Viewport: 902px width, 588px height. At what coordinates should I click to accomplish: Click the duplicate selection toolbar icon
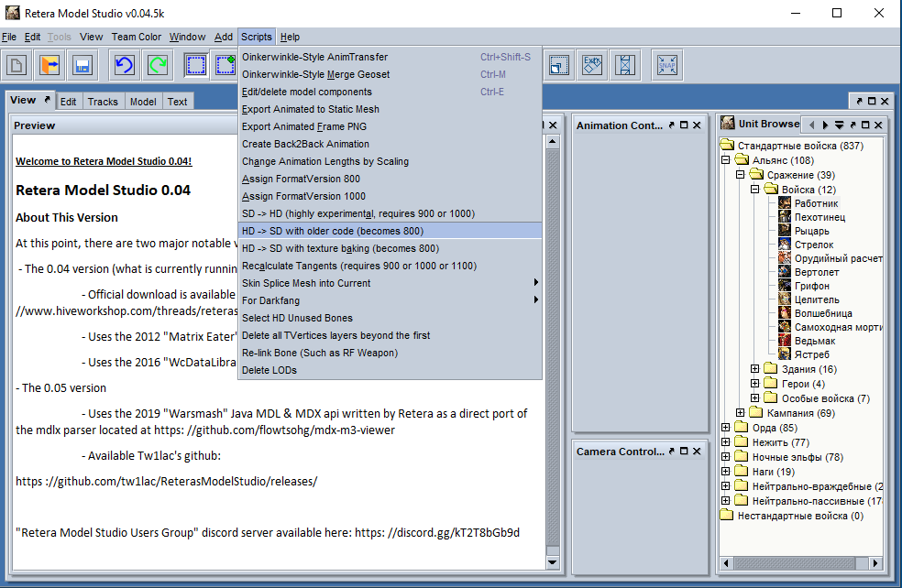tap(559, 65)
